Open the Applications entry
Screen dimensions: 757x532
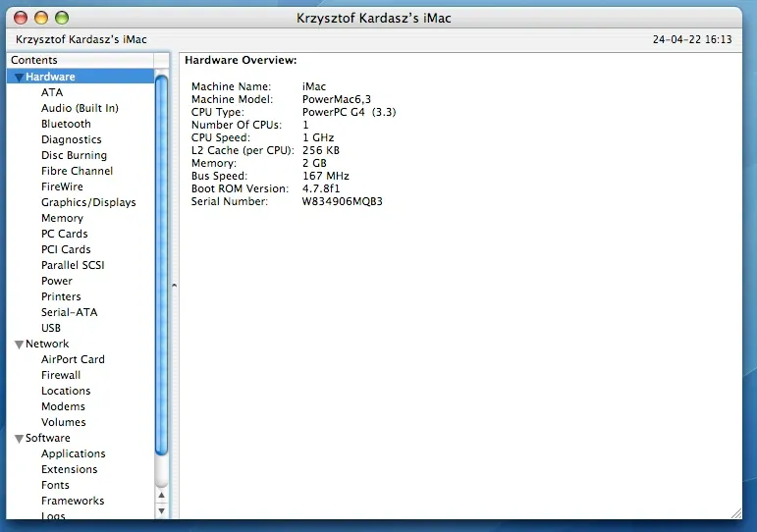coord(73,453)
